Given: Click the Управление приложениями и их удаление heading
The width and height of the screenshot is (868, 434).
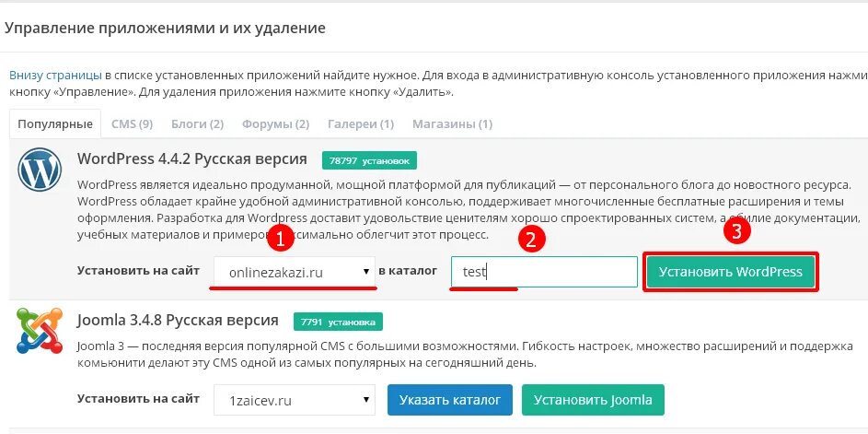Looking at the screenshot, I should 165,29.
